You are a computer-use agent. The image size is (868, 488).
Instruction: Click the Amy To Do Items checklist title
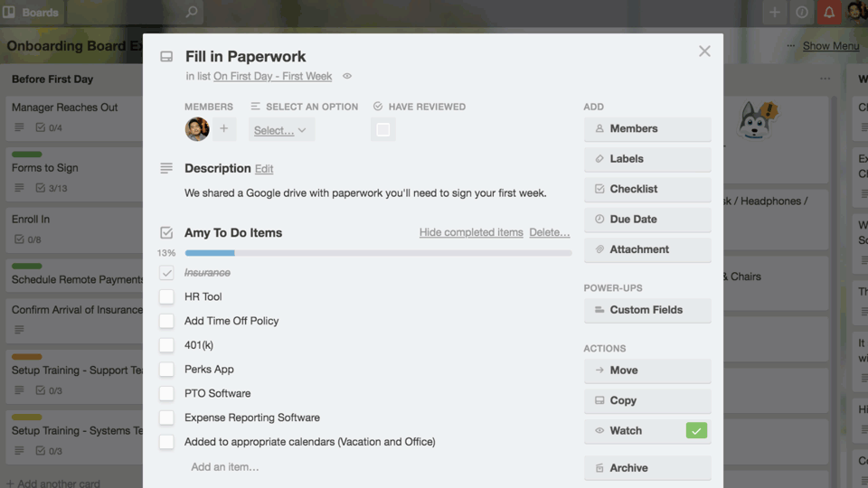click(233, 233)
